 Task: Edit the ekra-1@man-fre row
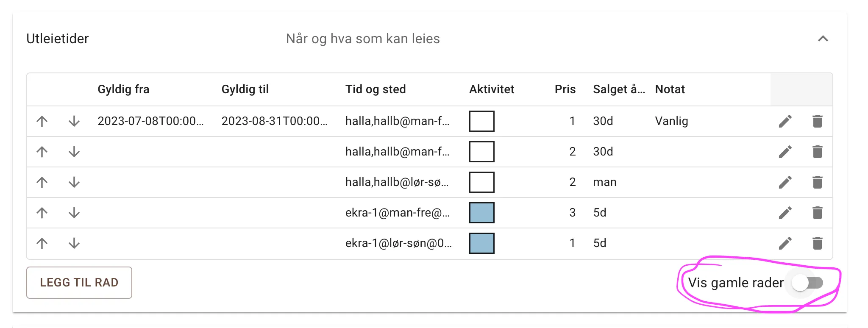click(785, 213)
